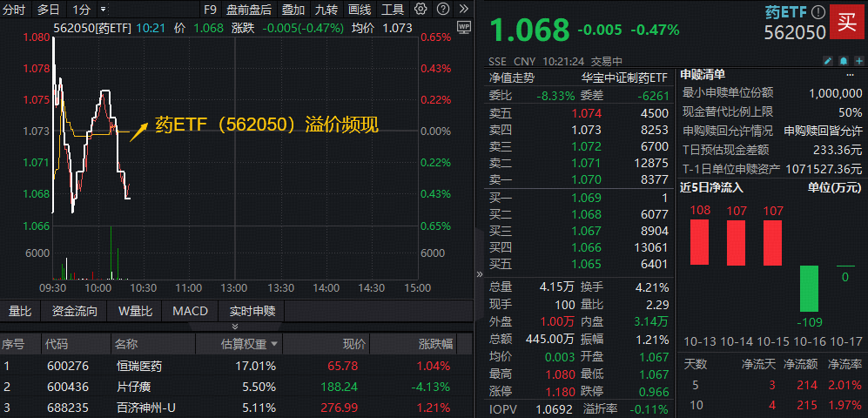Open the chart settings gear icon
868x418 pixels.
[x=421, y=10]
